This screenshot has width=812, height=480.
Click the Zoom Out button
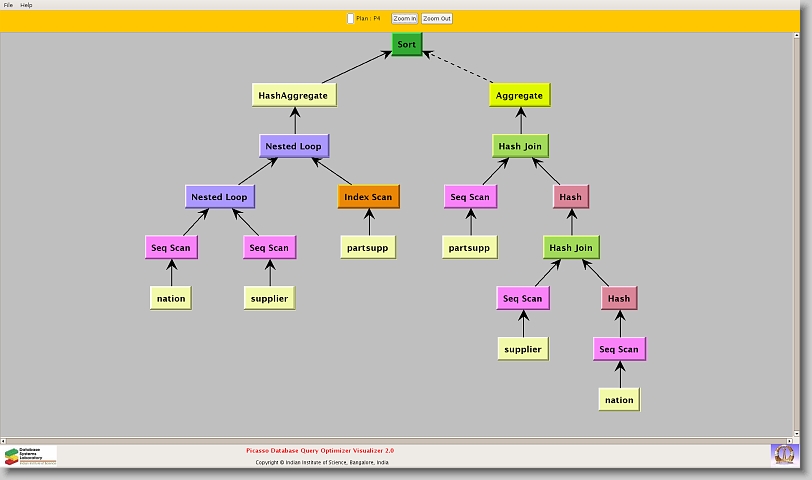point(436,18)
